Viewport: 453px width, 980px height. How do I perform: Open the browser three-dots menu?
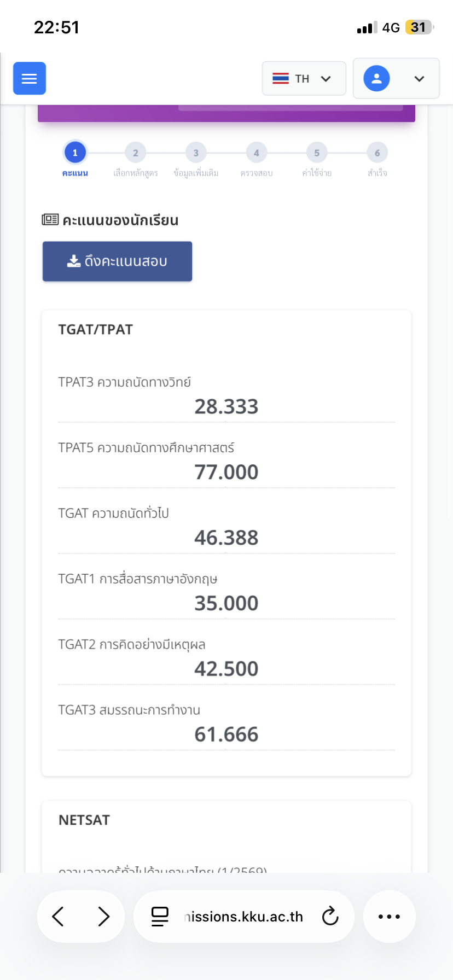[389, 916]
